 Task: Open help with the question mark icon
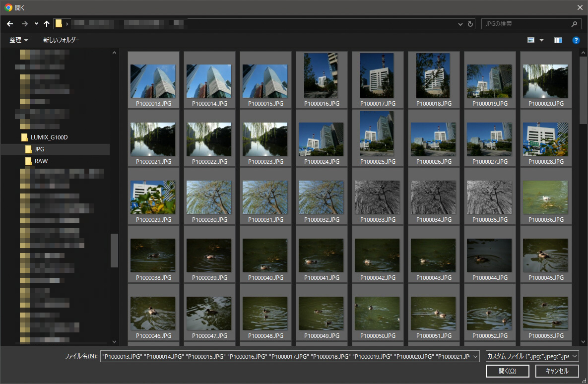(576, 40)
